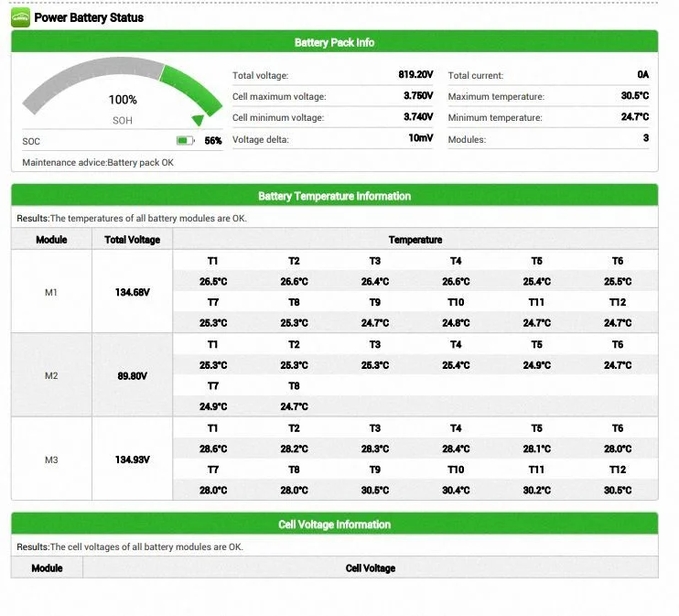This screenshot has width=679, height=616.
Task: Click the SOC battery level icon
Action: (x=186, y=141)
